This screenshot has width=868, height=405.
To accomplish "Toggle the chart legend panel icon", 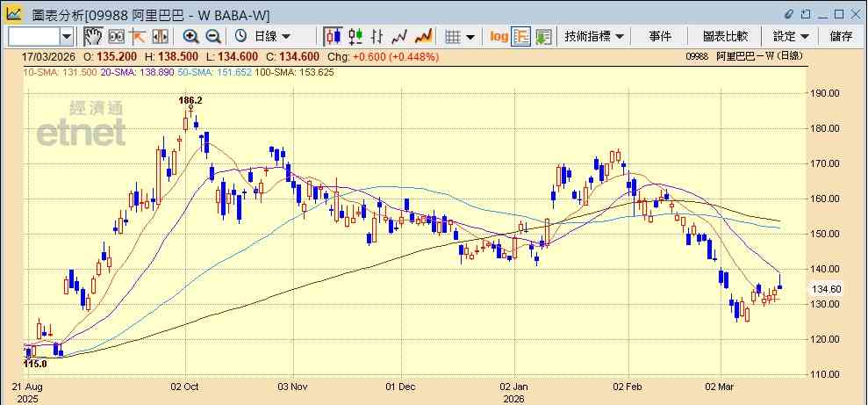I will coord(521,37).
